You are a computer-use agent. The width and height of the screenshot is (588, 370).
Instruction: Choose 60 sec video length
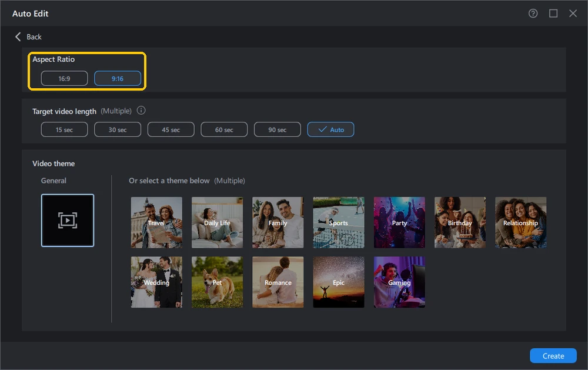coord(224,129)
